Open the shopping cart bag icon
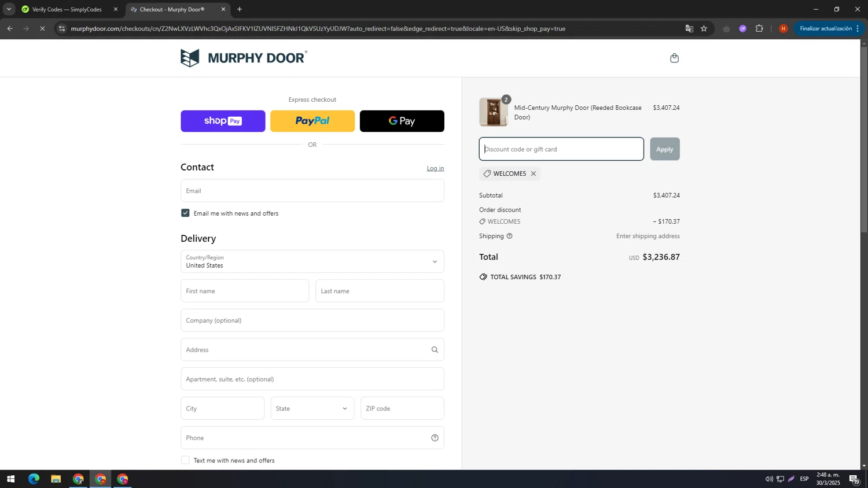 click(x=674, y=58)
